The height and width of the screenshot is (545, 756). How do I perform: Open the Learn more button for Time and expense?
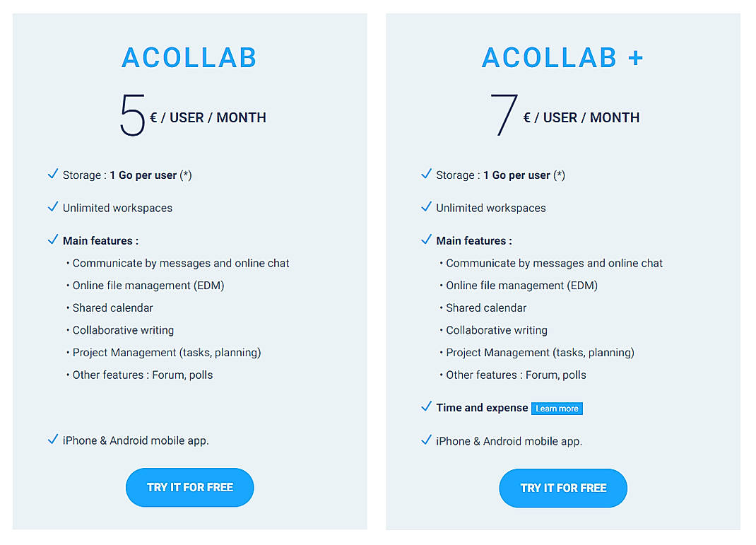[557, 408]
